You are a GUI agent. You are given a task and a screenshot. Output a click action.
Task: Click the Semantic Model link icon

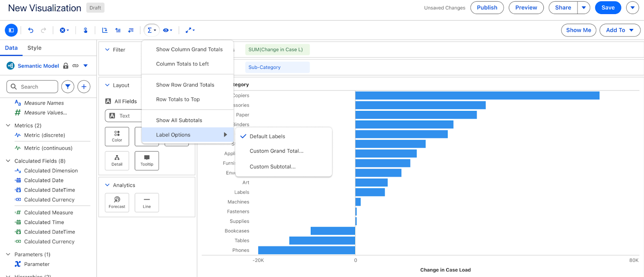pyautogui.click(x=75, y=66)
